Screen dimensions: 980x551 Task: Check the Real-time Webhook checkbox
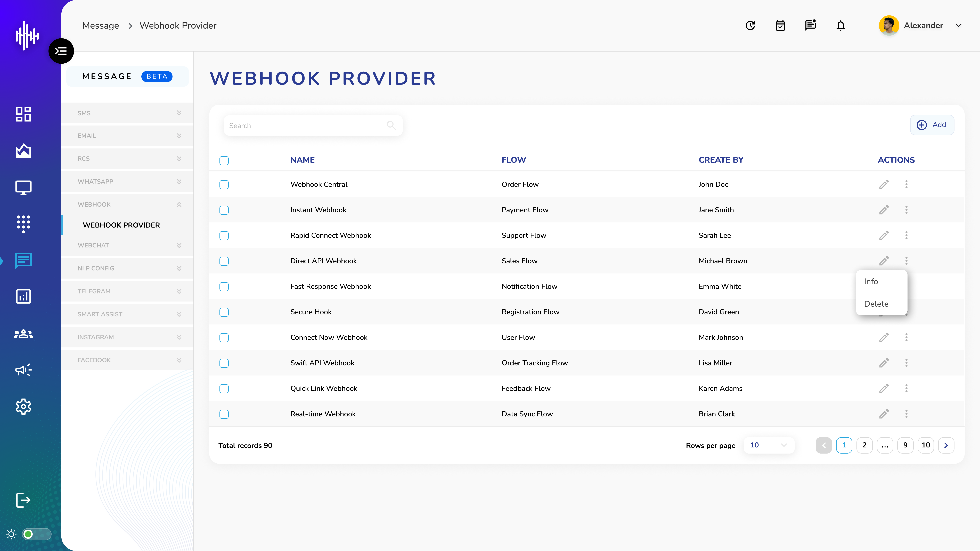click(x=224, y=414)
